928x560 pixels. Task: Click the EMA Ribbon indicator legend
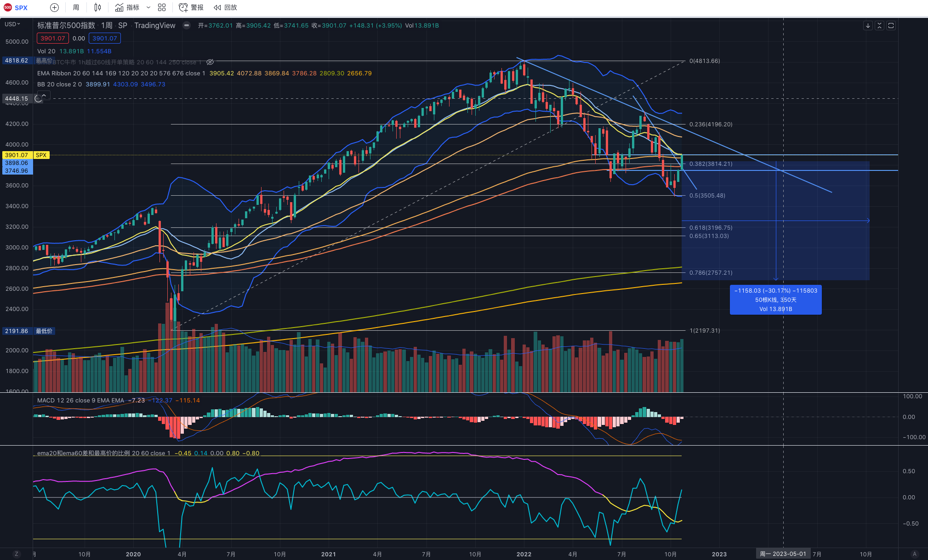tap(54, 74)
